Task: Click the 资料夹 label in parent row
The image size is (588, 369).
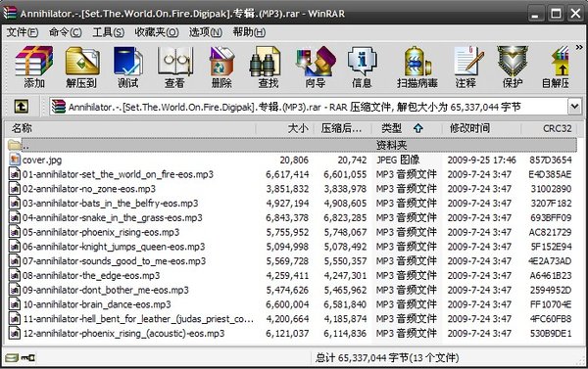Action: coord(391,145)
